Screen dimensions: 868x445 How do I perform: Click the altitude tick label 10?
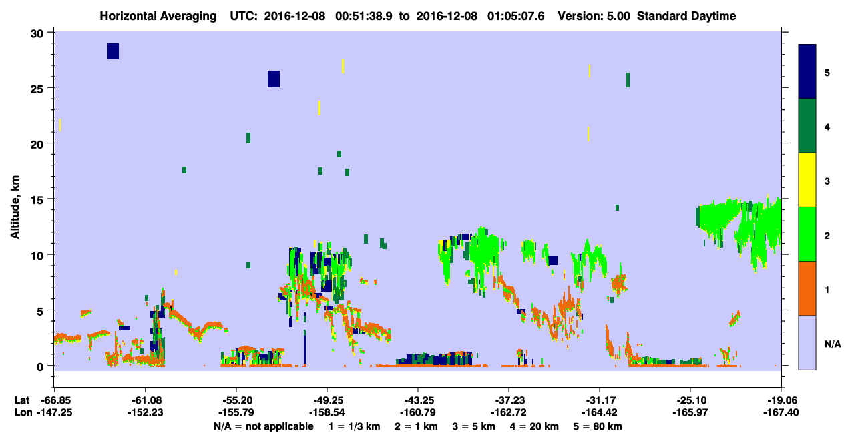tap(38, 255)
